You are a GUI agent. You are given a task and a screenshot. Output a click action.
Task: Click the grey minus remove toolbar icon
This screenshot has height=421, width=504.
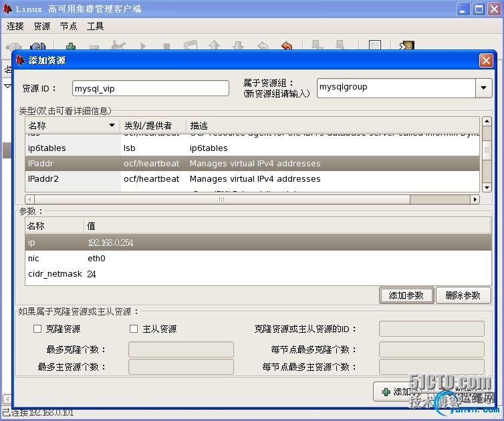click(94, 47)
